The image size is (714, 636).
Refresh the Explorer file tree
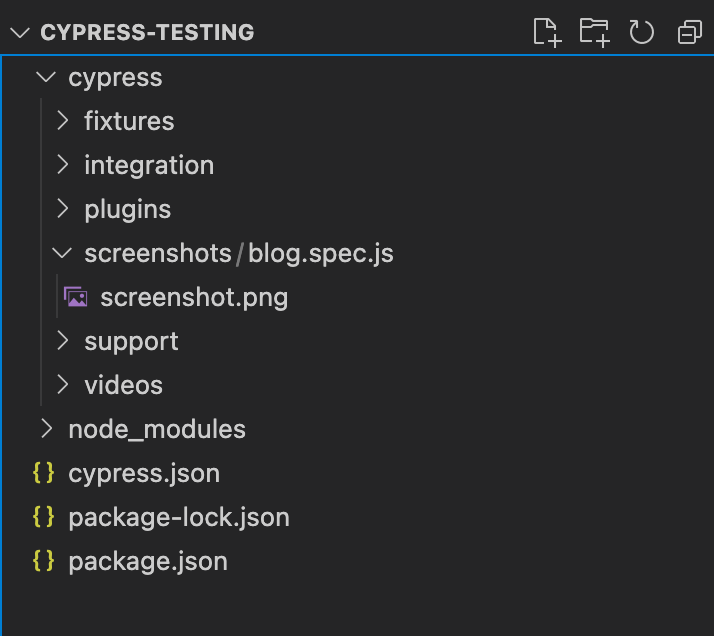click(641, 32)
